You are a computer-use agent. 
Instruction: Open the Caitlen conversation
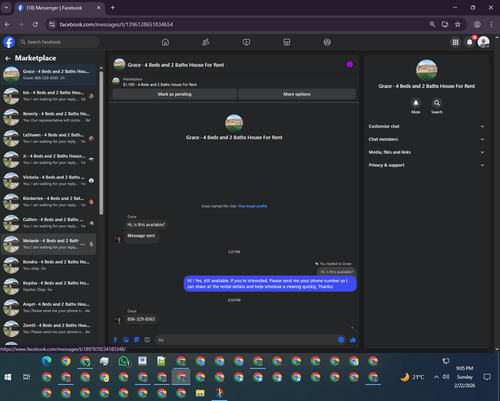point(49,223)
